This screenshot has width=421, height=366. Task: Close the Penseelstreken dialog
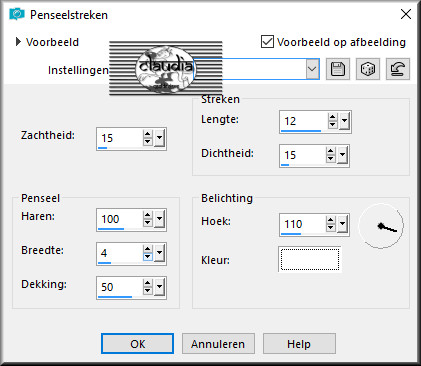click(x=406, y=14)
